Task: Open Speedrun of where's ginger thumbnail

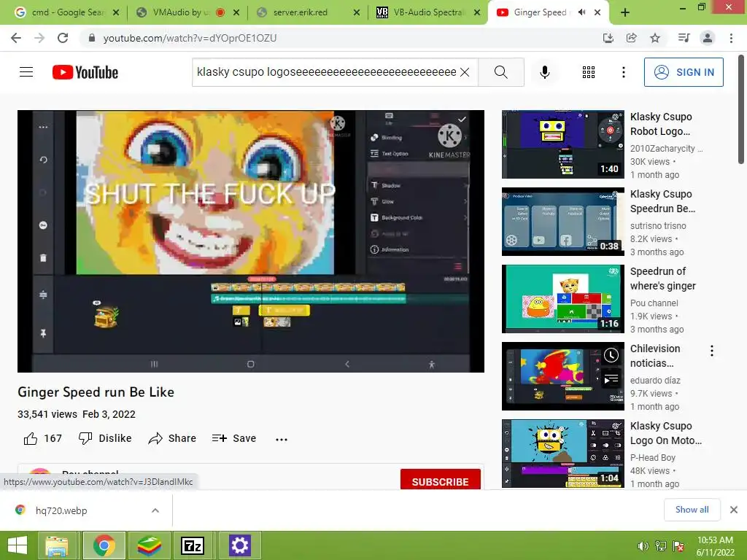Action: pyautogui.click(x=562, y=298)
